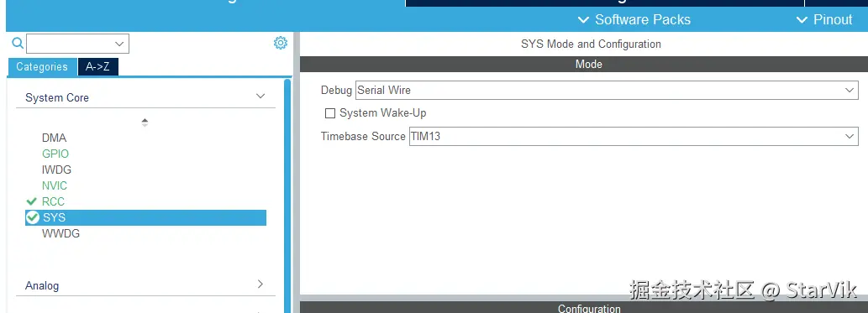Select GPIO in System Core
This screenshot has height=313, width=868.
pos(55,154)
